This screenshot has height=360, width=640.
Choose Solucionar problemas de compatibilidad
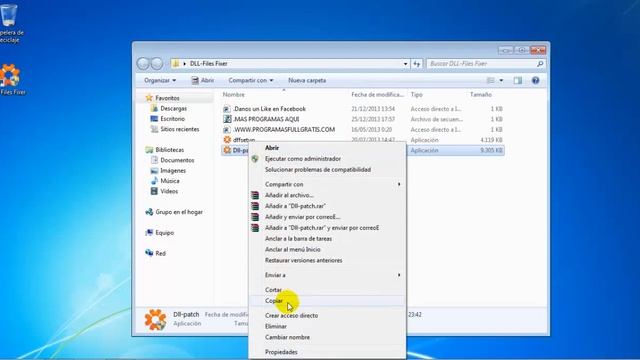(318, 169)
